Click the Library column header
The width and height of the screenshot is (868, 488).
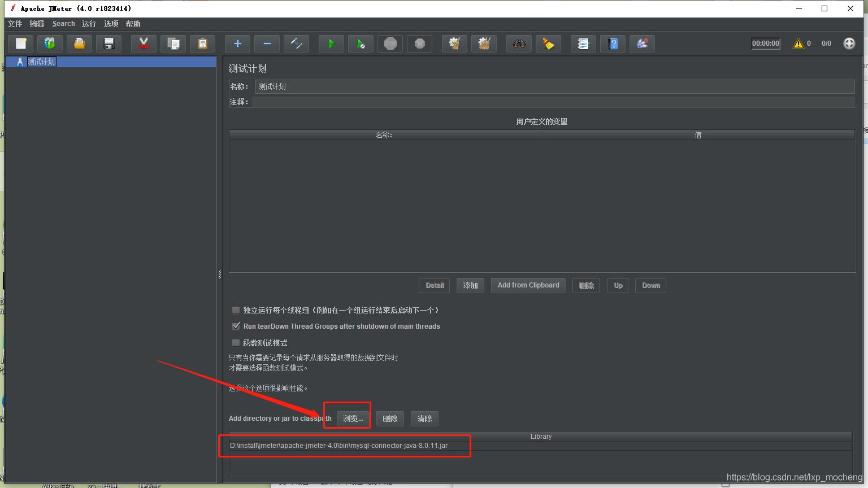click(541, 437)
